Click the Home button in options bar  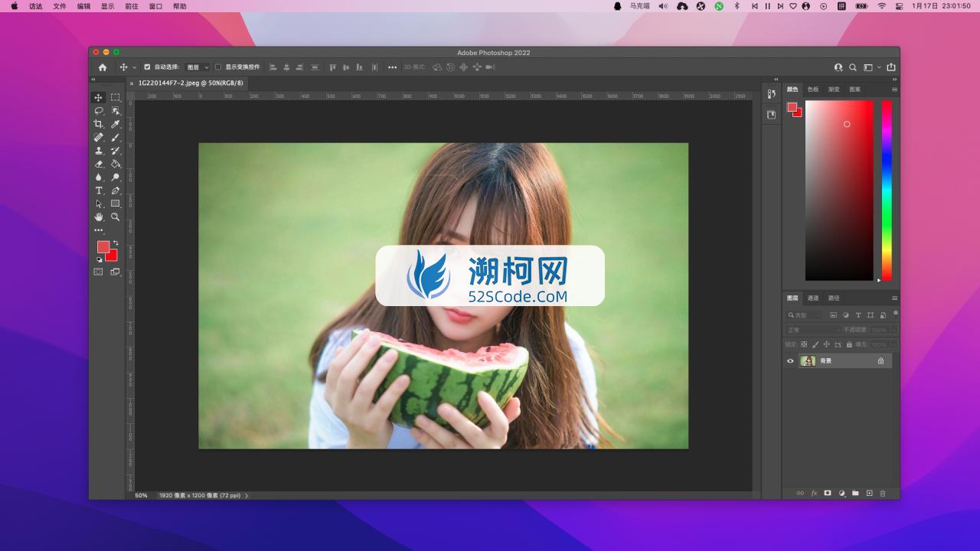coord(103,67)
